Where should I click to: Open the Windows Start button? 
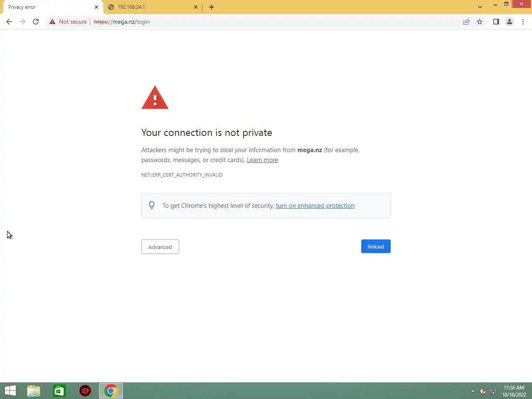coord(10,391)
